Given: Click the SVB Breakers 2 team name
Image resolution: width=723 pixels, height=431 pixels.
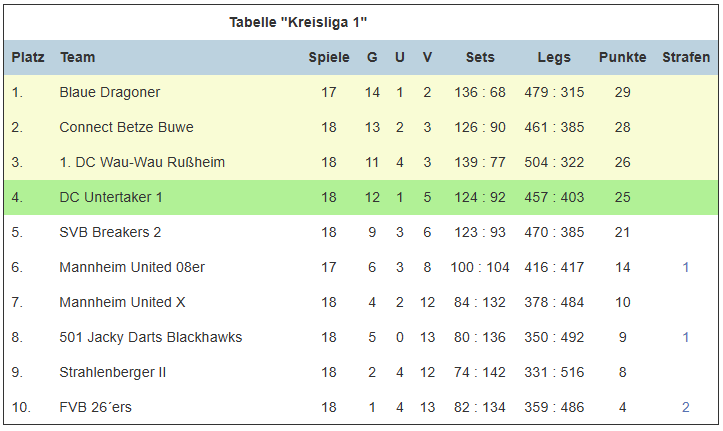Looking at the screenshot, I should (x=110, y=232).
